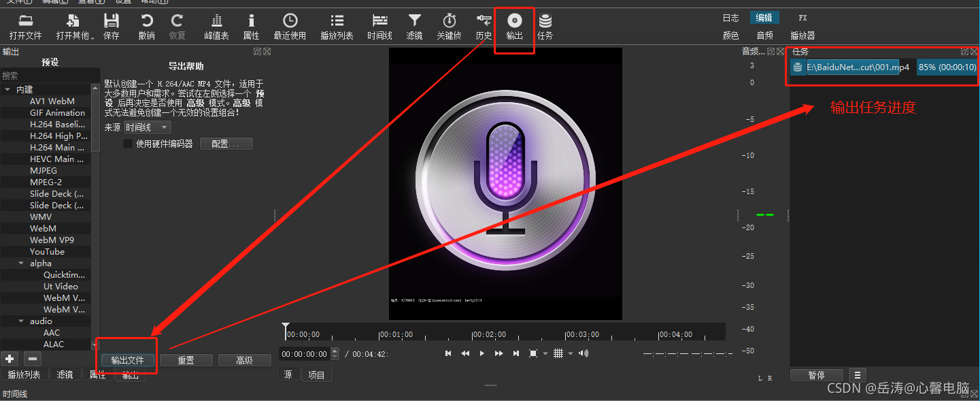Skip to the start of the clip
980x401 pixels.
448,353
